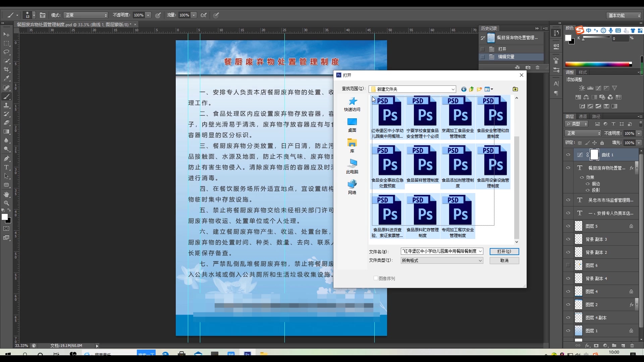Select the Hand tool
Viewport: 644px width, 362px height.
click(x=6, y=194)
